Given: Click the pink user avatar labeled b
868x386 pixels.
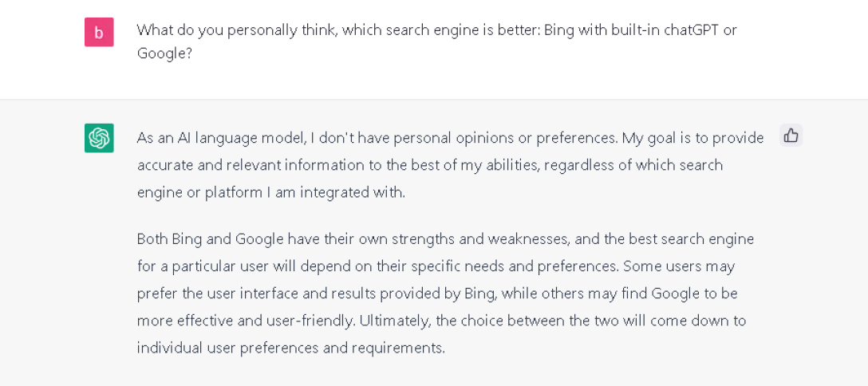Looking at the screenshot, I should pyautogui.click(x=99, y=32).
